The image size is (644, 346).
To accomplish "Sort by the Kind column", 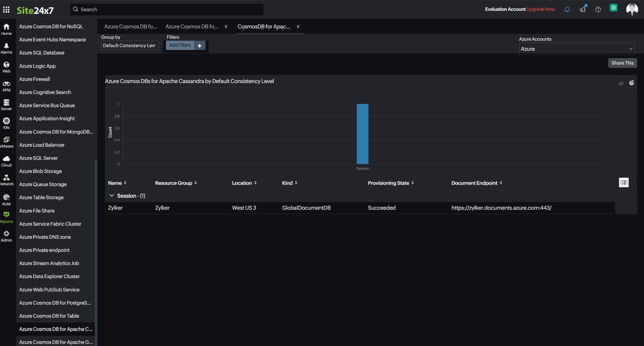I will click(x=289, y=183).
